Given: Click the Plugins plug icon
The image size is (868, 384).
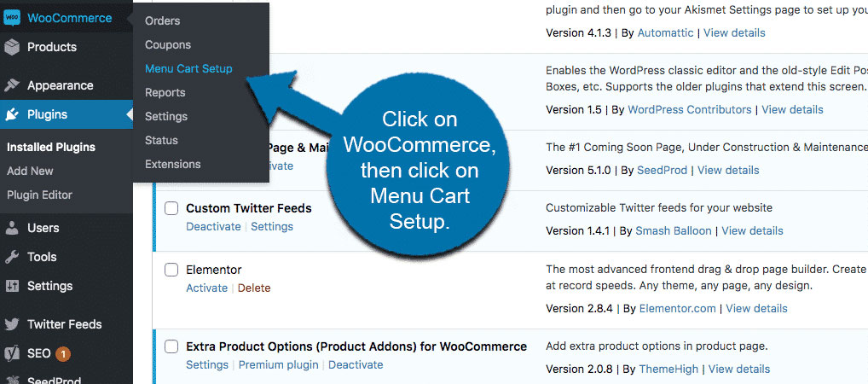Looking at the screenshot, I should (x=12, y=114).
